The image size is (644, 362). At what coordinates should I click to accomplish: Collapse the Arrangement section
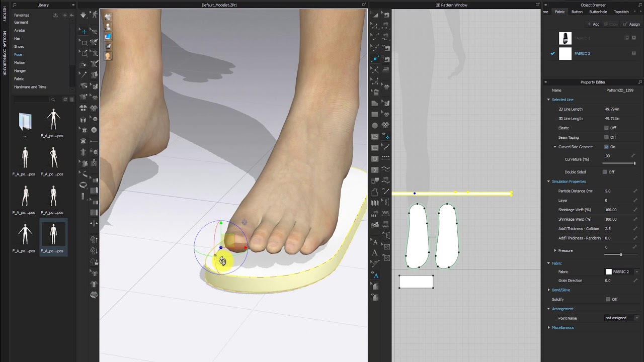[548, 309]
